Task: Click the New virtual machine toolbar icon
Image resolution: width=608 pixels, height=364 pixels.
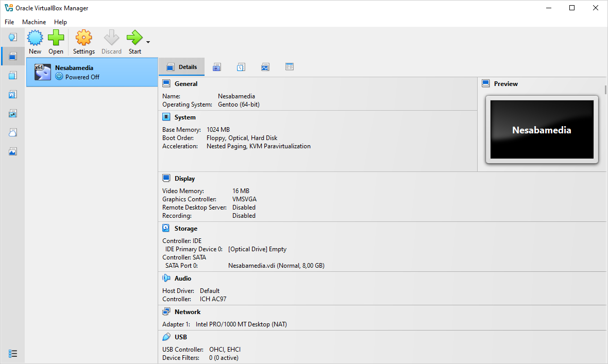Action: [35, 42]
